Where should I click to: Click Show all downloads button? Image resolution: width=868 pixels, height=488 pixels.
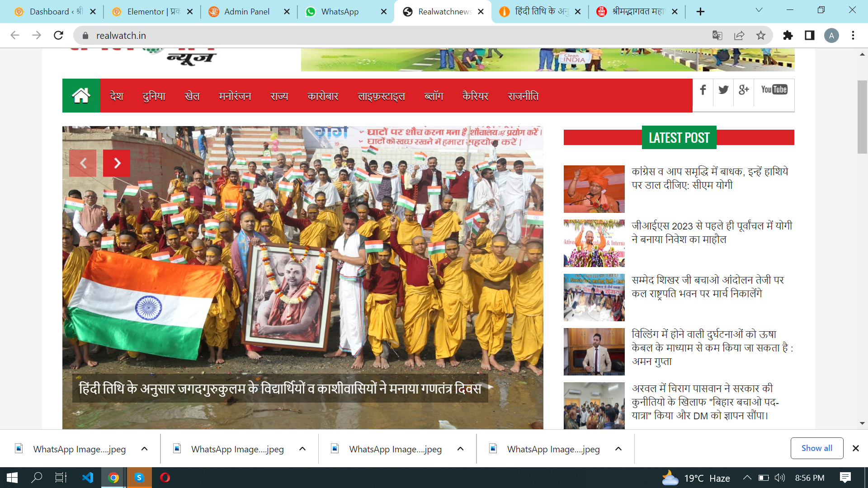(x=816, y=448)
